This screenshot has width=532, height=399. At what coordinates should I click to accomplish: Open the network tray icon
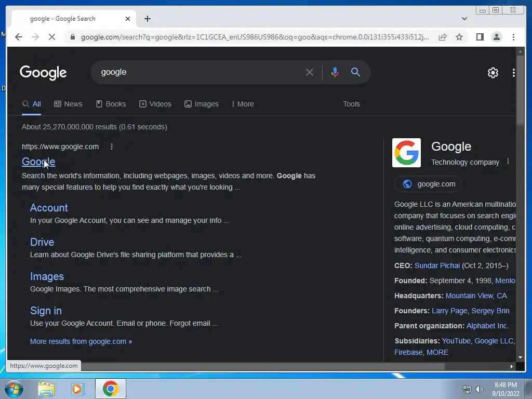tap(467, 389)
